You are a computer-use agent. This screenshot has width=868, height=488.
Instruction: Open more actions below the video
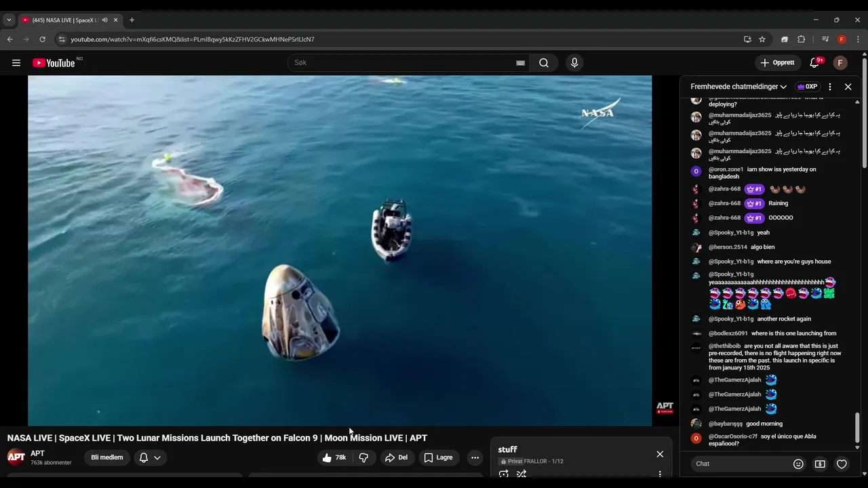tap(475, 457)
